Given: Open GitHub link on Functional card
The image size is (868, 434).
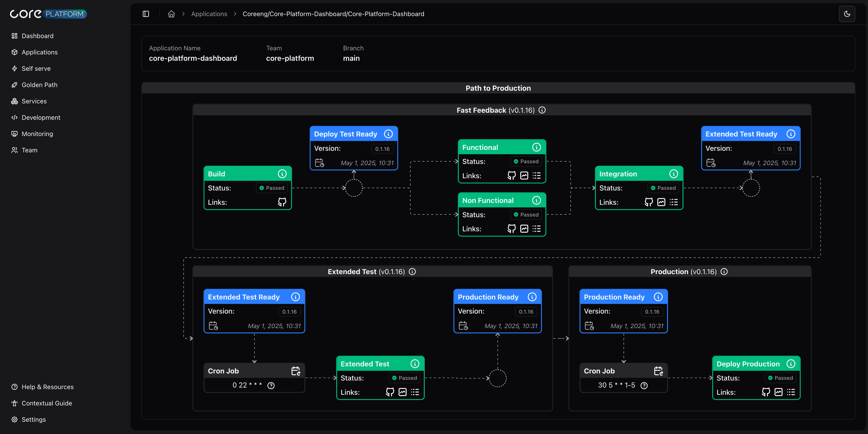Looking at the screenshot, I should (511, 175).
